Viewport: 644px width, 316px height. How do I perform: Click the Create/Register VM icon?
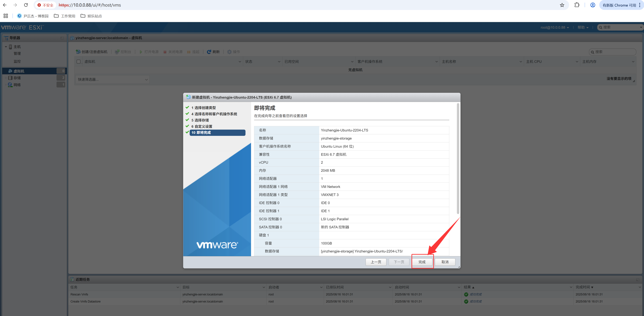pos(78,52)
